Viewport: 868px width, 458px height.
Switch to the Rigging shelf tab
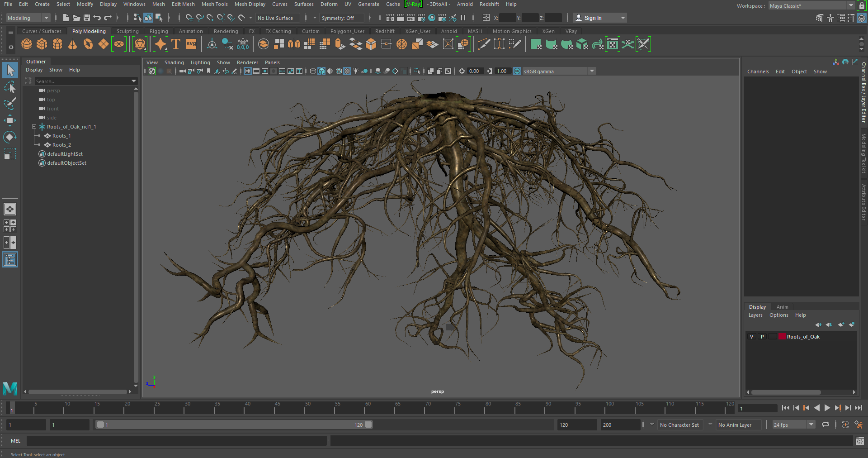point(159,31)
